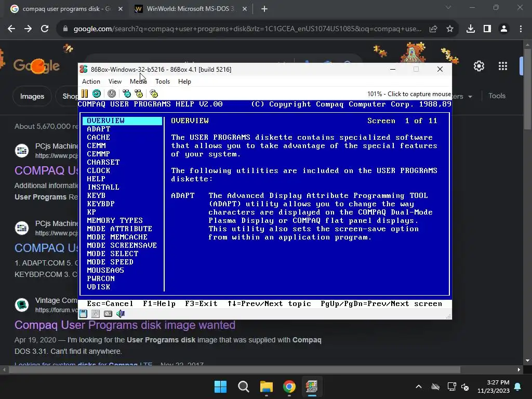Open File Explorer from taskbar
Image resolution: width=532 pixels, height=399 pixels.
pos(267,387)
